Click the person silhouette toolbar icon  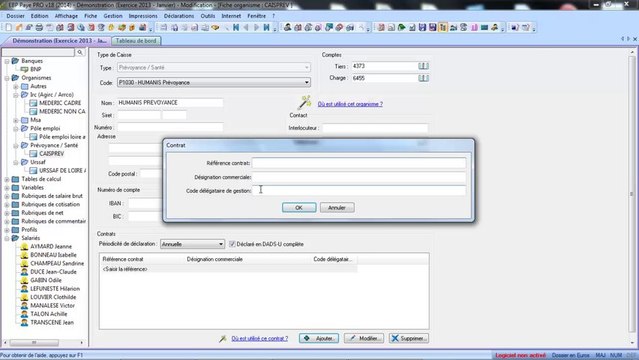coord(288,28)
